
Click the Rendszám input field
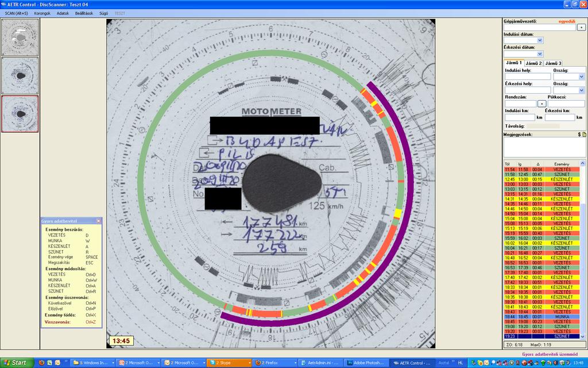pyautogui.click(x=520, y=103)
